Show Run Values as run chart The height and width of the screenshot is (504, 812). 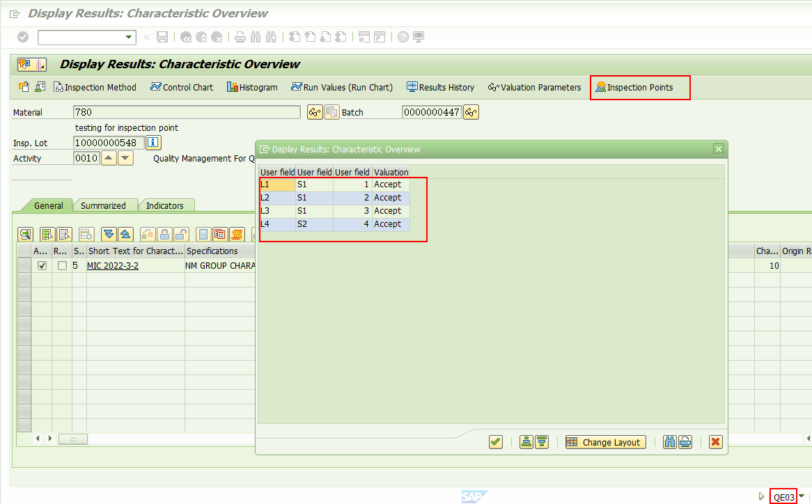(x=341, y=87)
